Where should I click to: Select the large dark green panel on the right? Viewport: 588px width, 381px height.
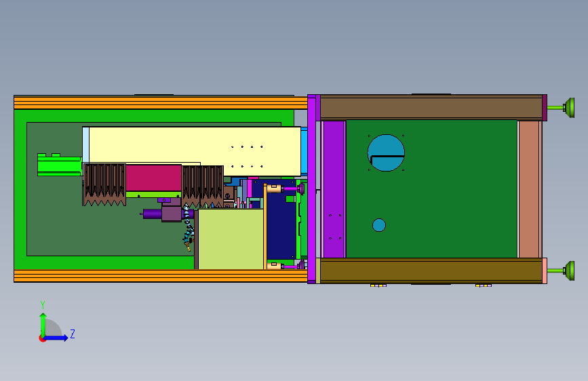(x=431, y=189)
